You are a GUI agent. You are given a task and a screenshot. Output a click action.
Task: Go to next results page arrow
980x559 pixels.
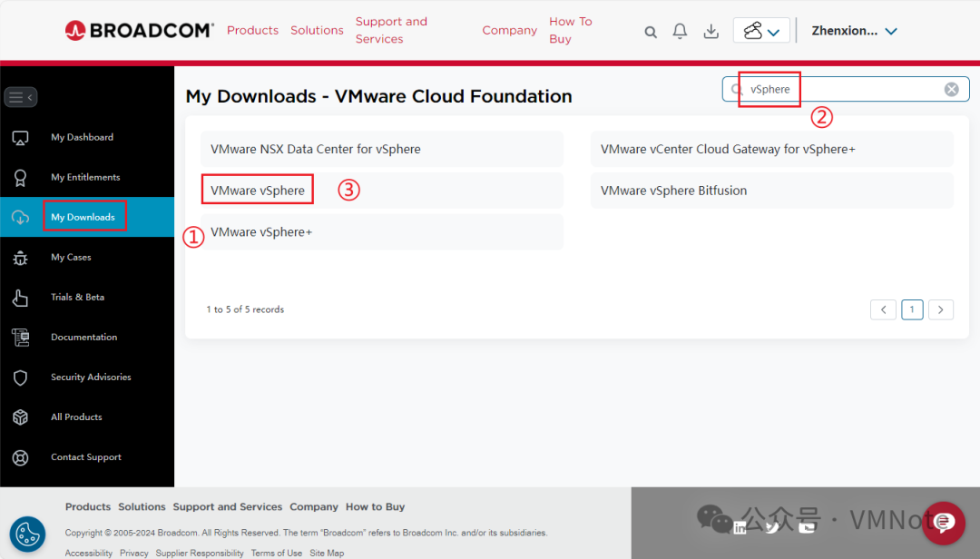[941, 309]
